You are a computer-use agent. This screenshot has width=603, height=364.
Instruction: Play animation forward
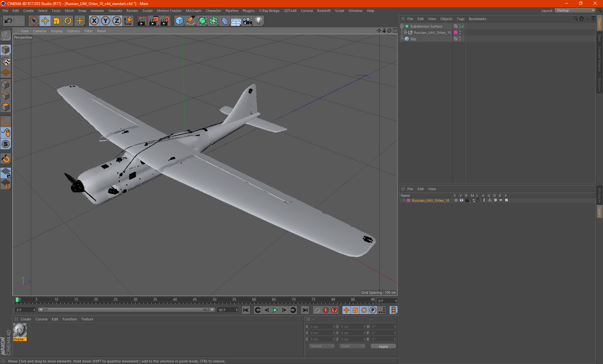click(x=275, y=310)
